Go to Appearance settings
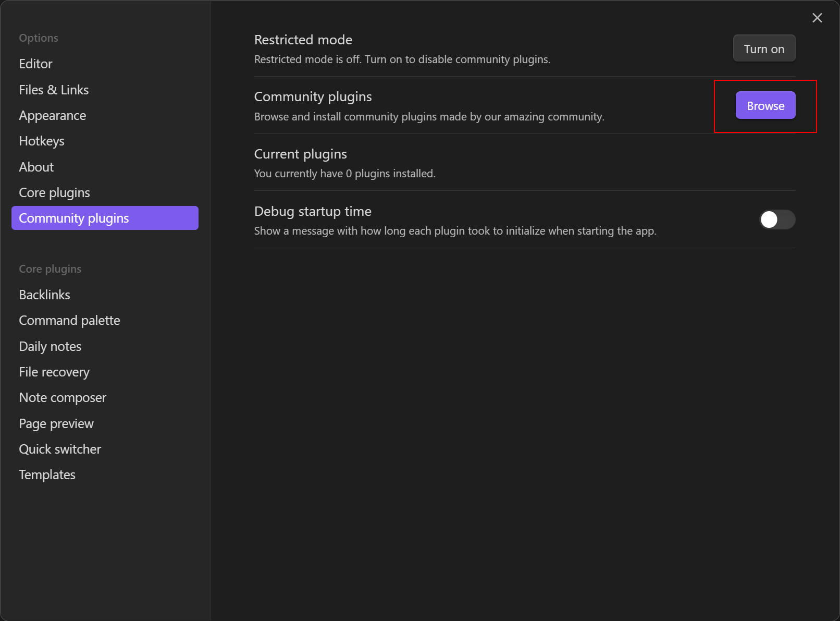Viewport: 840px width, 621px height. [x=105, y=115]
